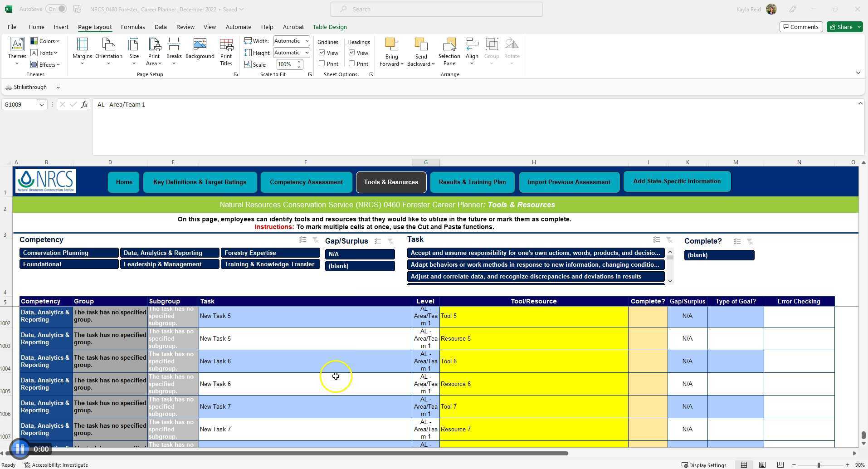The image size is (868, 469).
Task: Insert a sheet Background image
Action: [200, 50]
